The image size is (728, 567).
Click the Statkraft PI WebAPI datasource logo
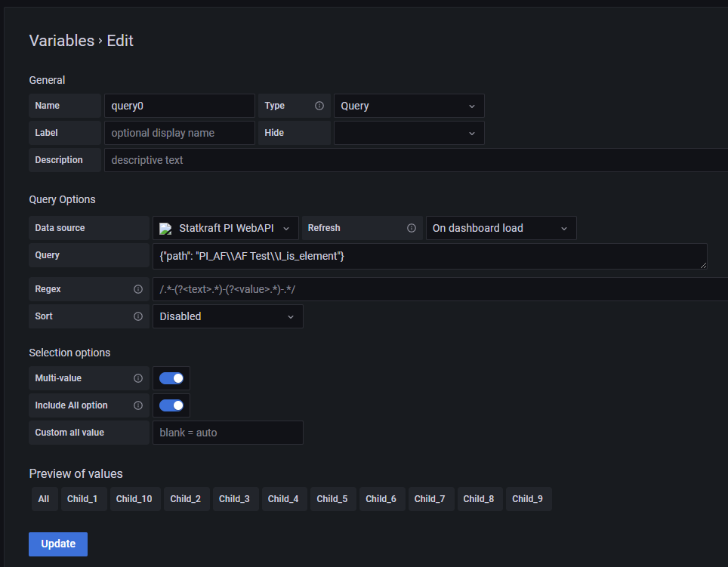166,227
